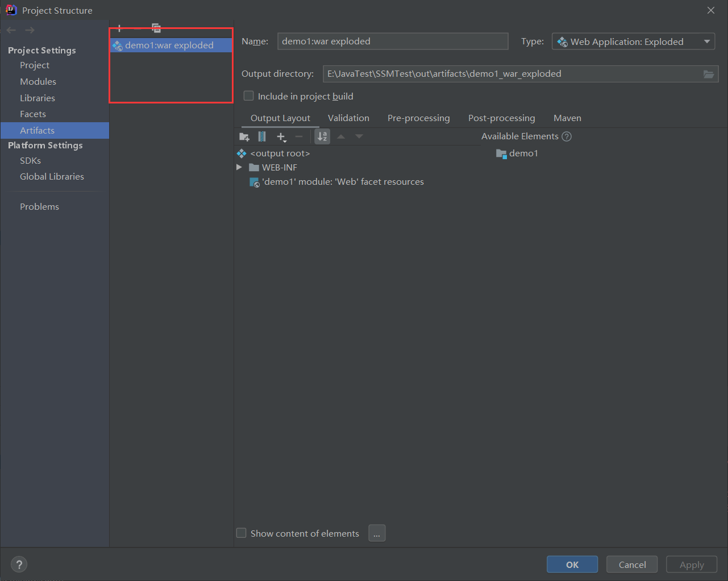The width and height of the screenshot is (728, 581).
Task: Switch to the Maven tab
Action: (567, 118)
